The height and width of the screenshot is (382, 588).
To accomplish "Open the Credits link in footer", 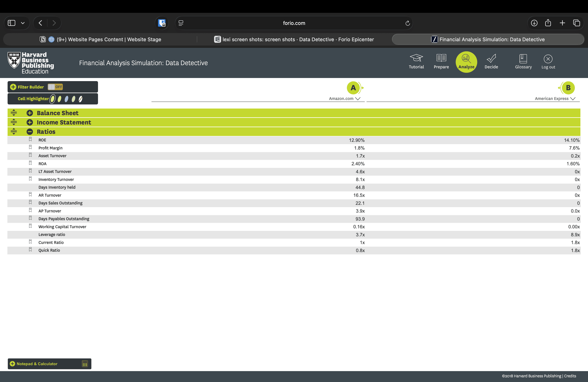I will pyautogui.click(x=570, y=376).
